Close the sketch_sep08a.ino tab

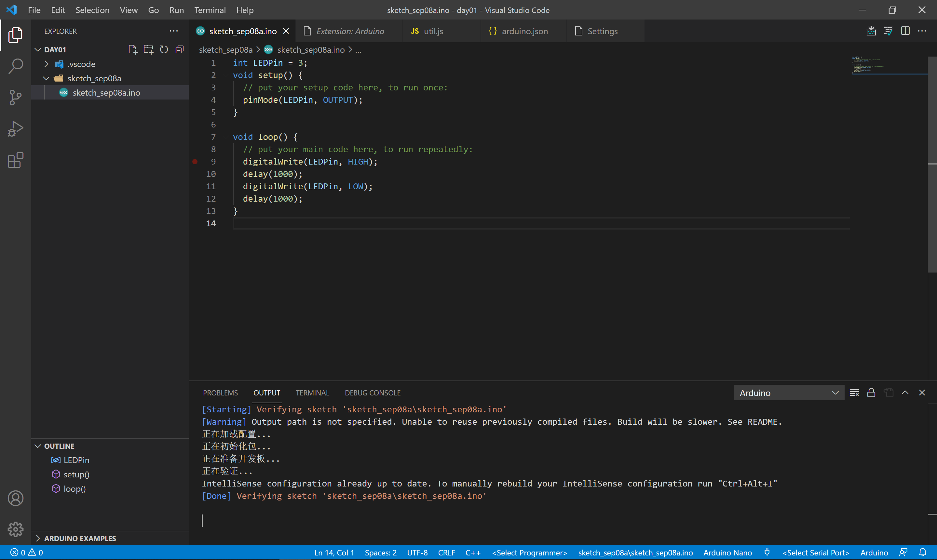[x=286, y=31]
